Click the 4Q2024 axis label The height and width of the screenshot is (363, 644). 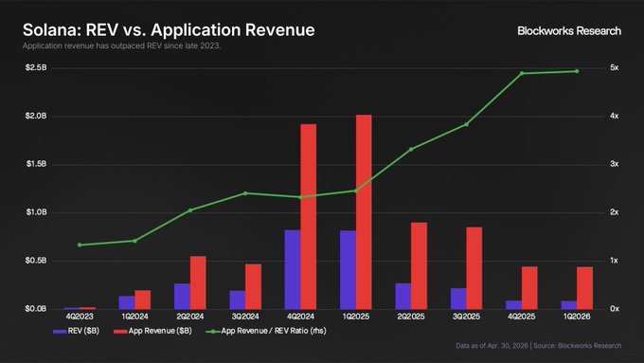[300, 317]
